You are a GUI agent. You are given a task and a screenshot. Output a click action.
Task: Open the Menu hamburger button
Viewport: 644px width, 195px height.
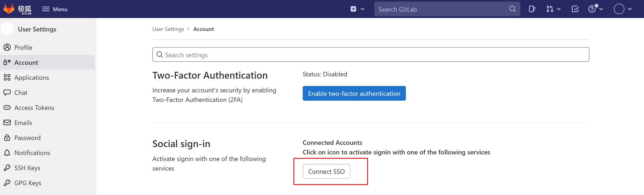pyautogui.click(x=55, y=9)
